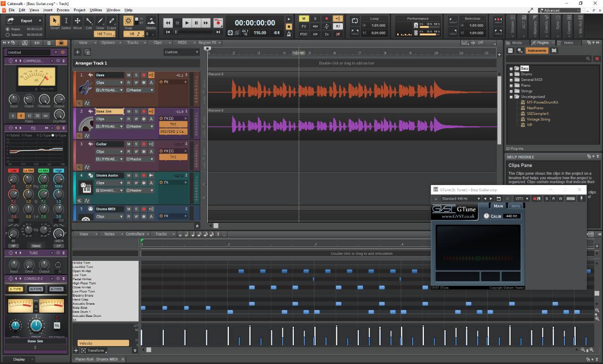Screen dimensions: 603x364
Task: Arm the Guitar track for recording
Action: click(x=144, y=144)
